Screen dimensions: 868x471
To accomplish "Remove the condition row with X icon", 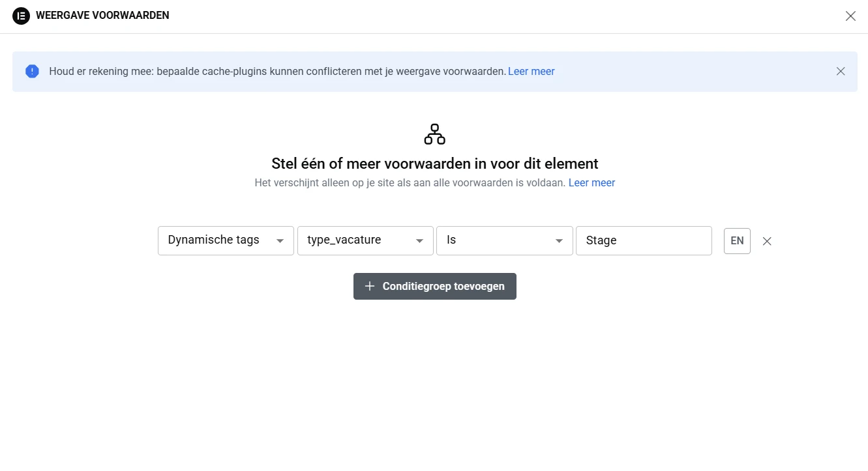I will tap(767, 241).
